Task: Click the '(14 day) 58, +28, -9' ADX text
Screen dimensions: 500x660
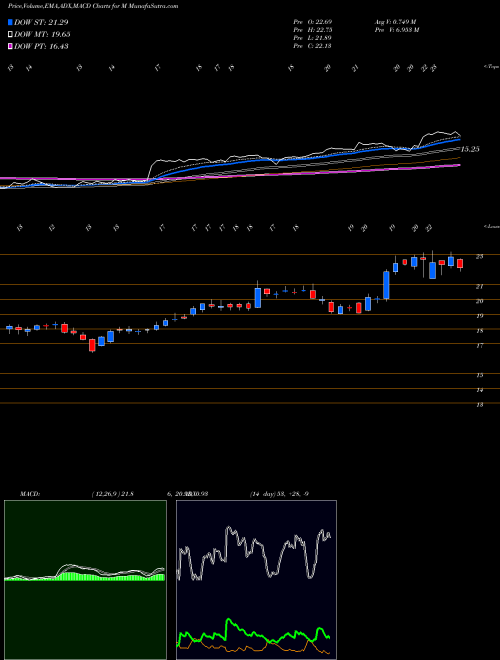Action: pos(279,494)
